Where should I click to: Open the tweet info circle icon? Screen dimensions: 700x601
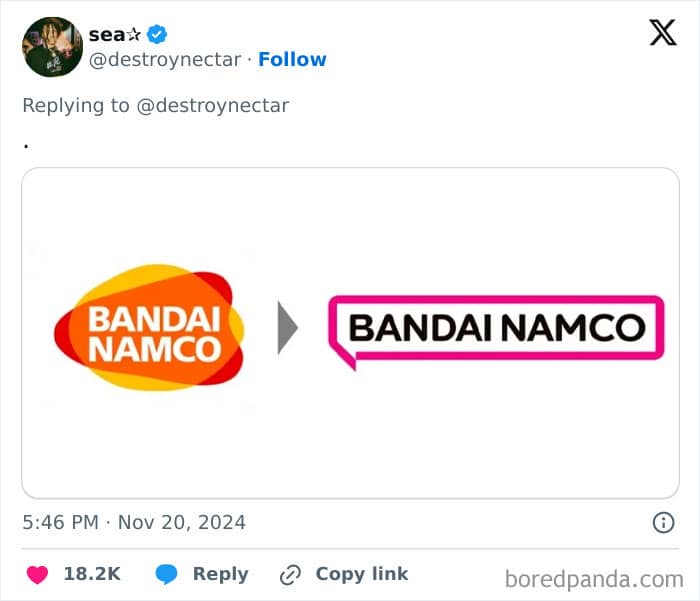point(663,522)
